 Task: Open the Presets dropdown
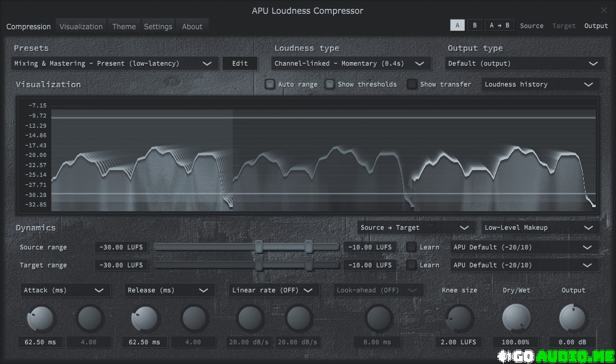(x=115, y=63)
